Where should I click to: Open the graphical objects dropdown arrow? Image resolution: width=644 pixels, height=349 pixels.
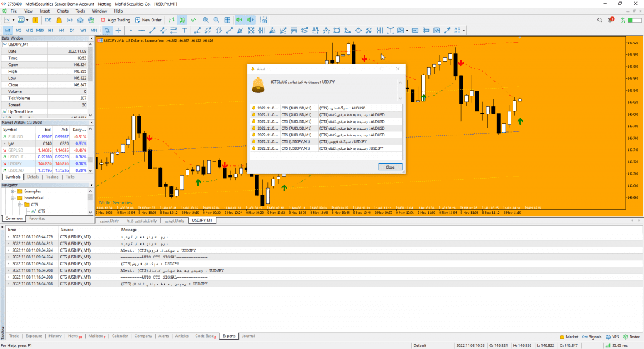click(407, 30)
